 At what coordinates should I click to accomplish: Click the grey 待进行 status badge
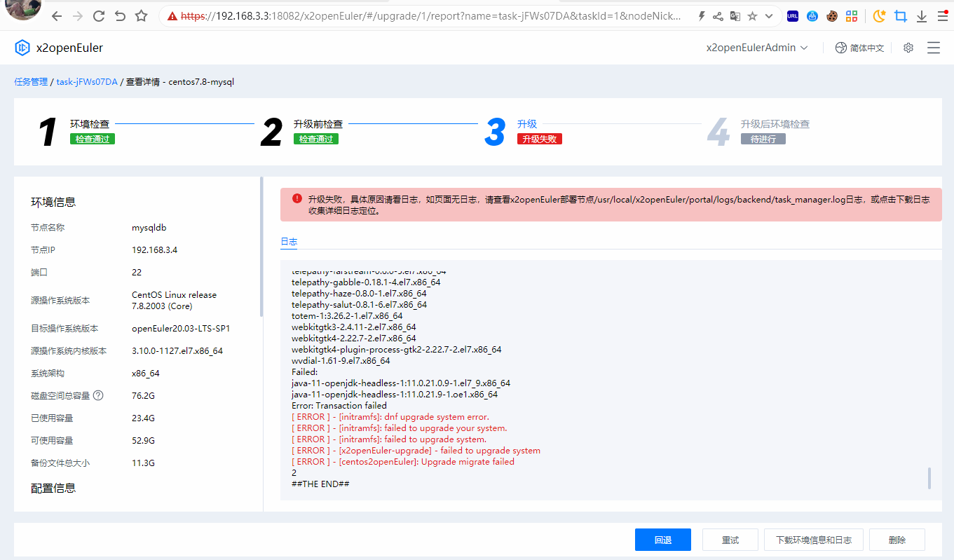[x=763, y=139]
